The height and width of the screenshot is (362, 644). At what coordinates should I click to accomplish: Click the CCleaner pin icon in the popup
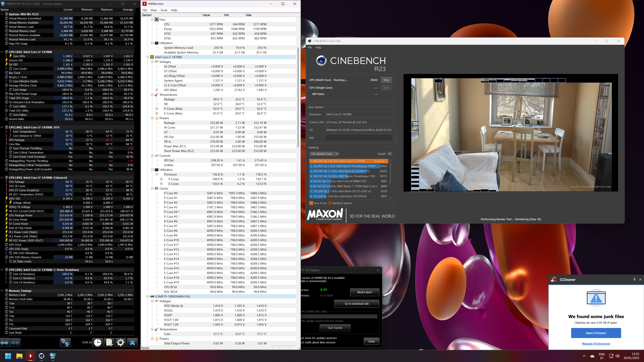[x=634, y=279]
